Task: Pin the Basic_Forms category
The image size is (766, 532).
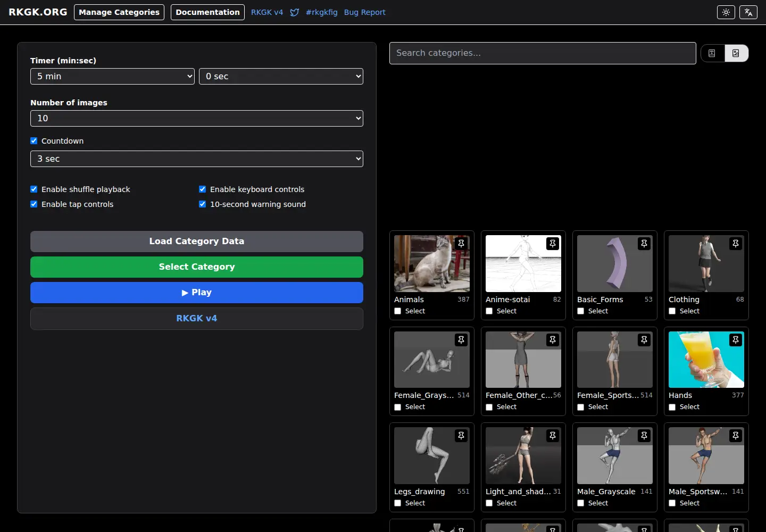Action: coord(644,244)
